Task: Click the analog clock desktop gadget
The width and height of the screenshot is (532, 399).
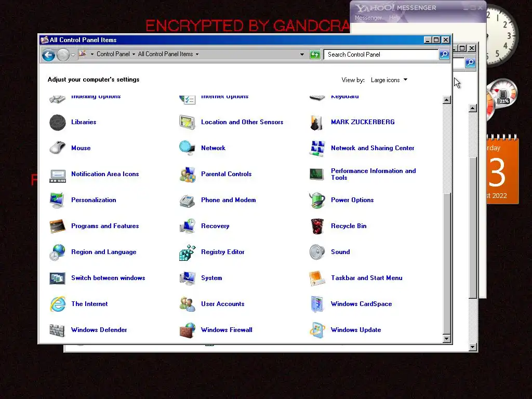Action: coord(502,35)
